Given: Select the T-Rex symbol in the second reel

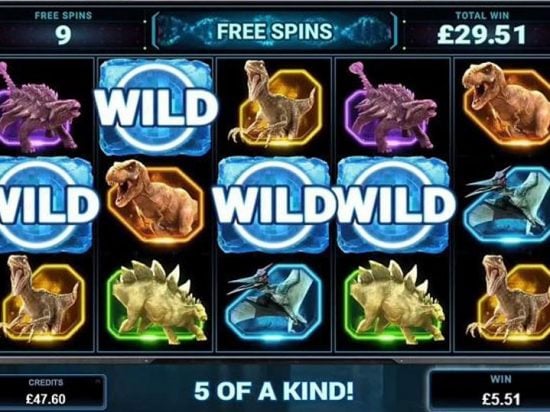Looking at the screenshot, I should (155, 202).
